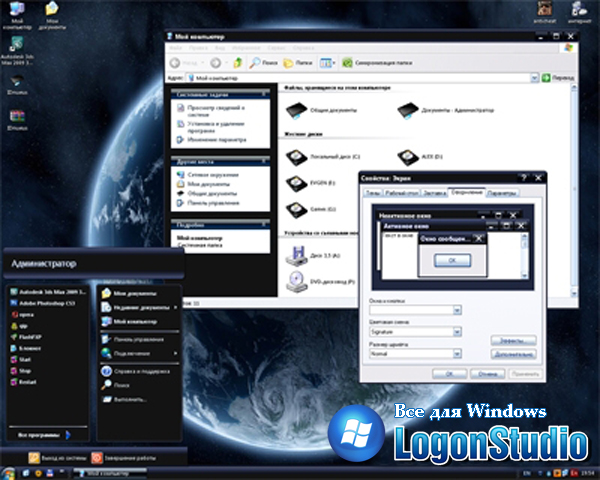The height and width of the screenshot is (480, 600).
Task: Switch to the Заставка tab
Action: tap(435, 193)
